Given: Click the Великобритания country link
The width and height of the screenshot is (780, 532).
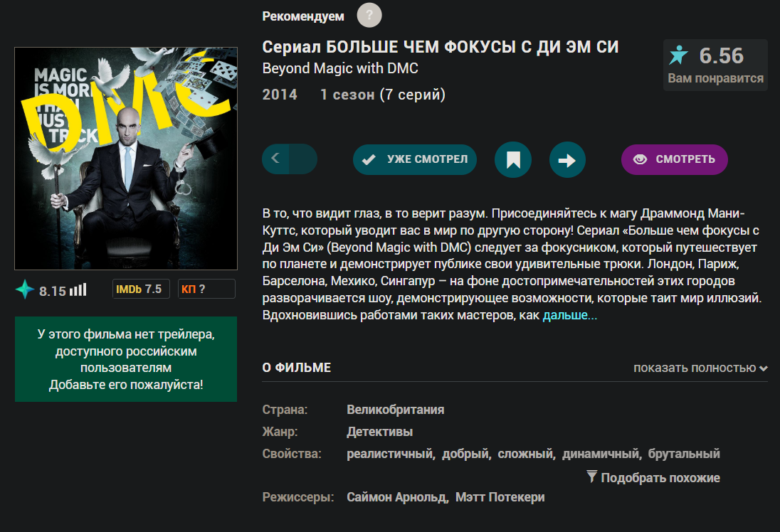Looking at the screenshot, I should (x=396, y=410).
